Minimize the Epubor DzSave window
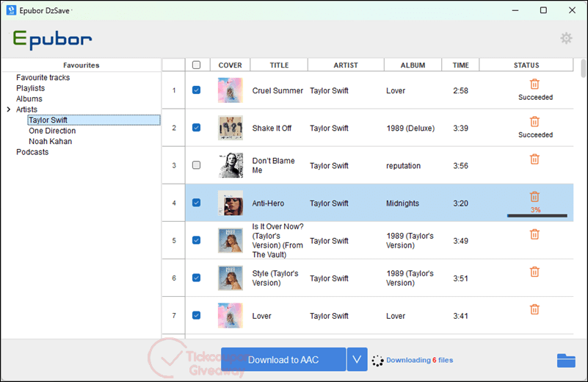Screen dimensions: 588x382 515,10
